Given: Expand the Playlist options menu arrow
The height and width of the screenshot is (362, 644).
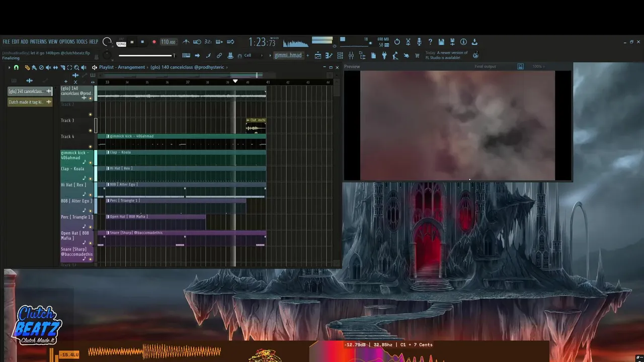Looking at the screenshot, I should 9,67.
